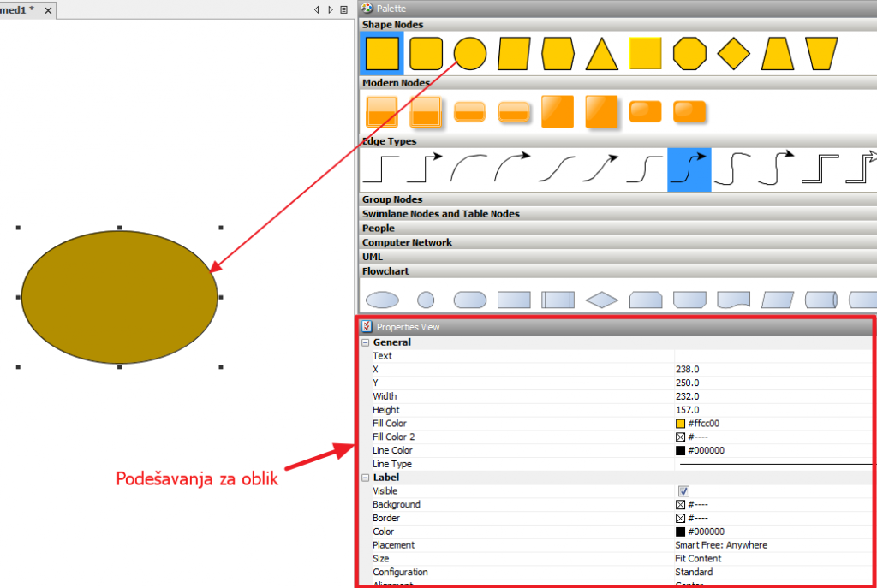The image size is (877, 588).
Task: Edit the Width value 232.0
Action: 774,397
